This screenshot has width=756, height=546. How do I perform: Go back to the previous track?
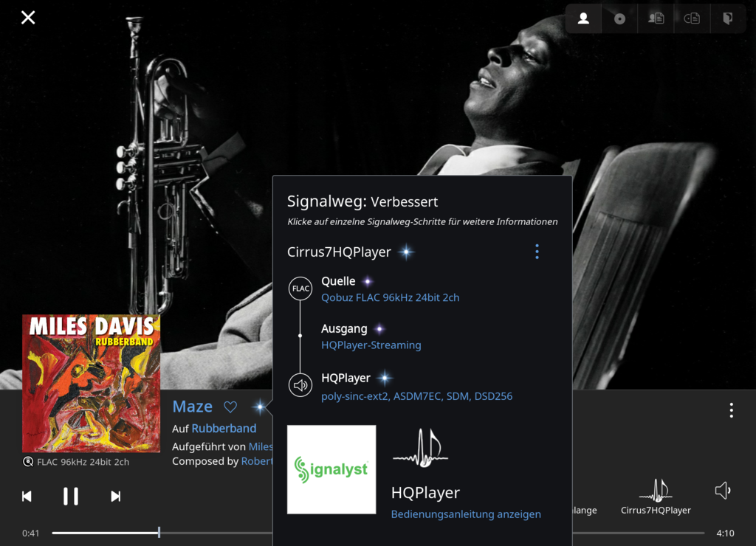click(x=27, y=497)
